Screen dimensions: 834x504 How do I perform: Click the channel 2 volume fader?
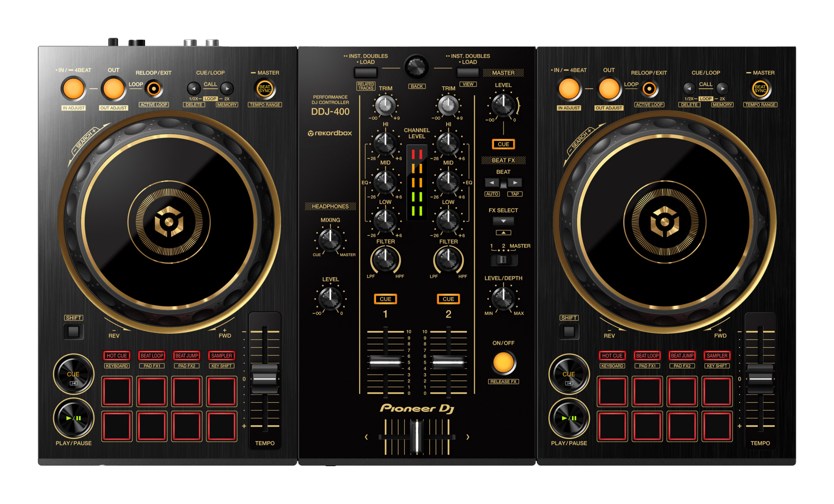coord(448,362)
